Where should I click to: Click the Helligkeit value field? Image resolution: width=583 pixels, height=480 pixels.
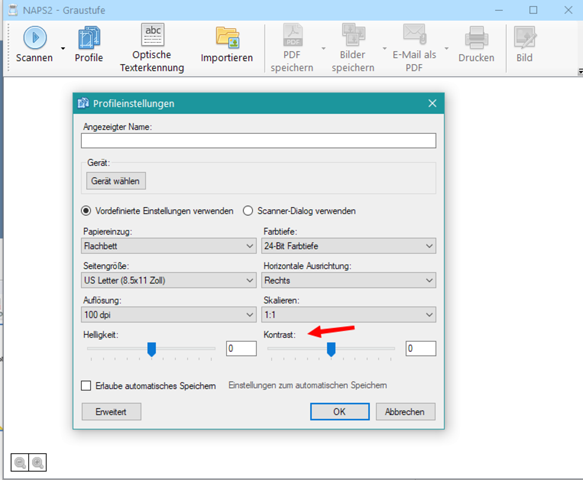click(x=241, y=349)
